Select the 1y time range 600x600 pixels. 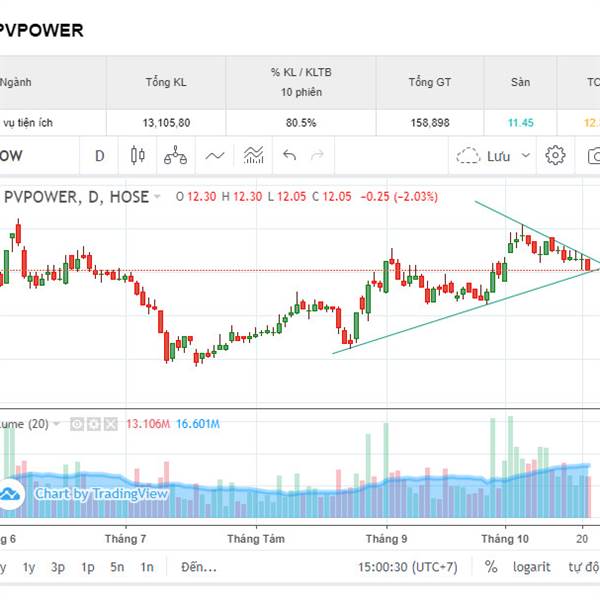[x=29, y=567]
